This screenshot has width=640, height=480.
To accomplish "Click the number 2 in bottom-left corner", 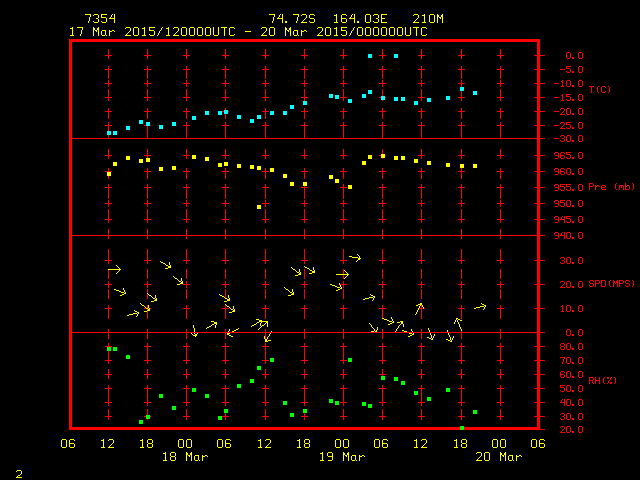I will (19, 472).
